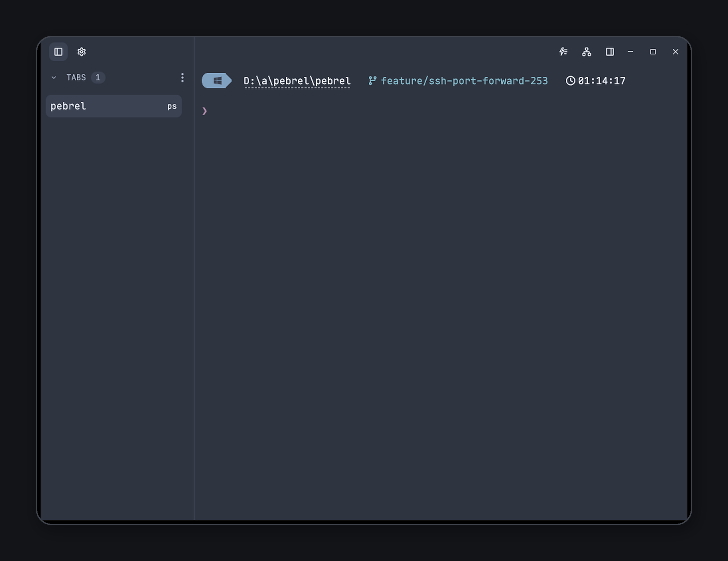Click the Windows logo prompt segment
The width and height of the screenshot is (728, 561).
click(217, 81)
